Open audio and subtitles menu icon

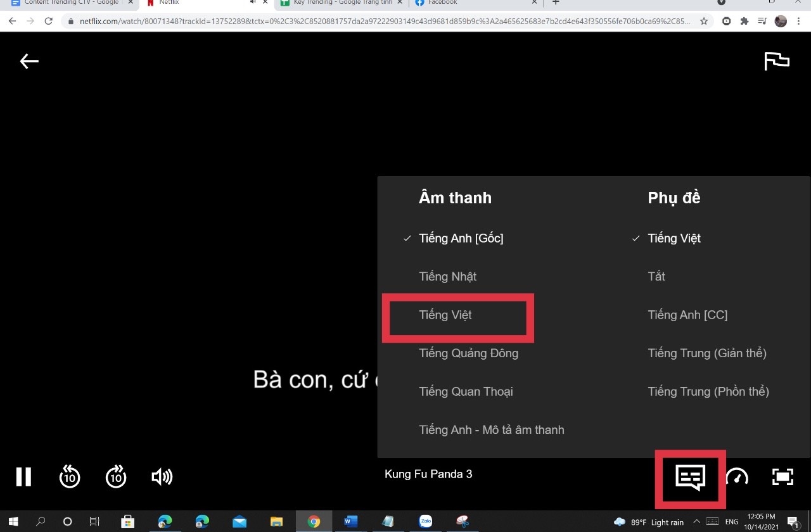click(x=690, y=478)
